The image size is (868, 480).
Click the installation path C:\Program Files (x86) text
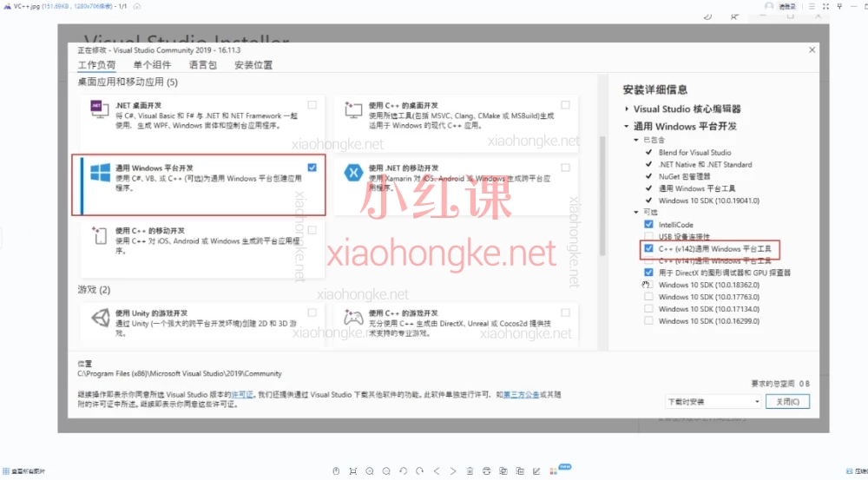tap(180, 374)
